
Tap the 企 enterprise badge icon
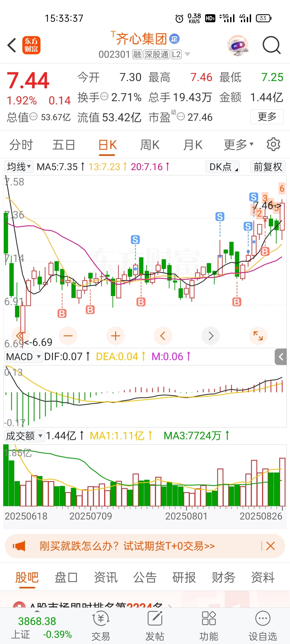pos(175,39)
